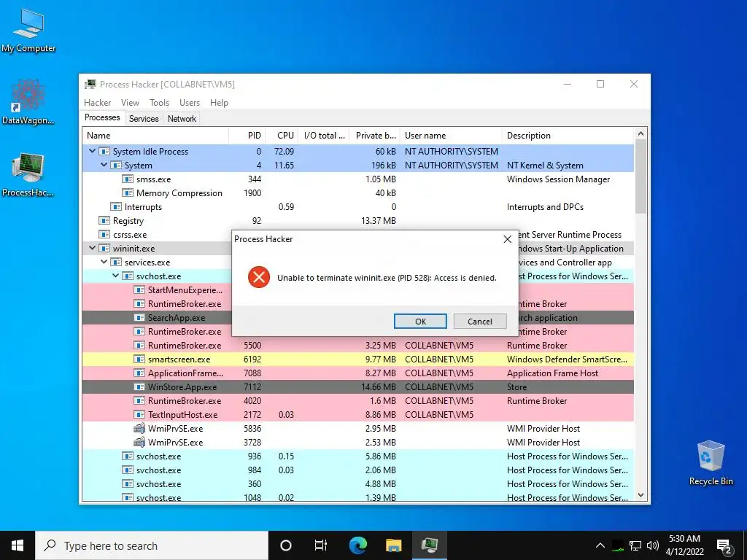Image resolution: width=747 pixels, height=560 pixels.
Task: Click the process list scroll down arrow
Action: click(640, 495)
